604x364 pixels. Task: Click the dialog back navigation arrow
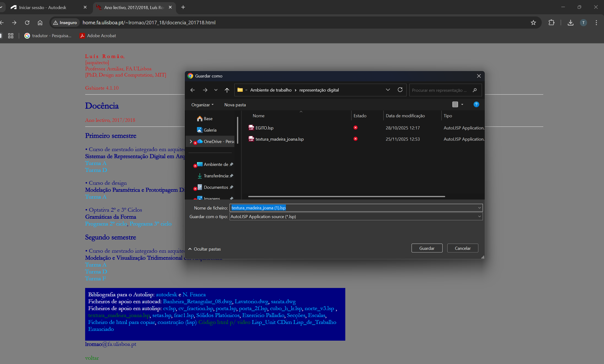(x=192, y=90)
